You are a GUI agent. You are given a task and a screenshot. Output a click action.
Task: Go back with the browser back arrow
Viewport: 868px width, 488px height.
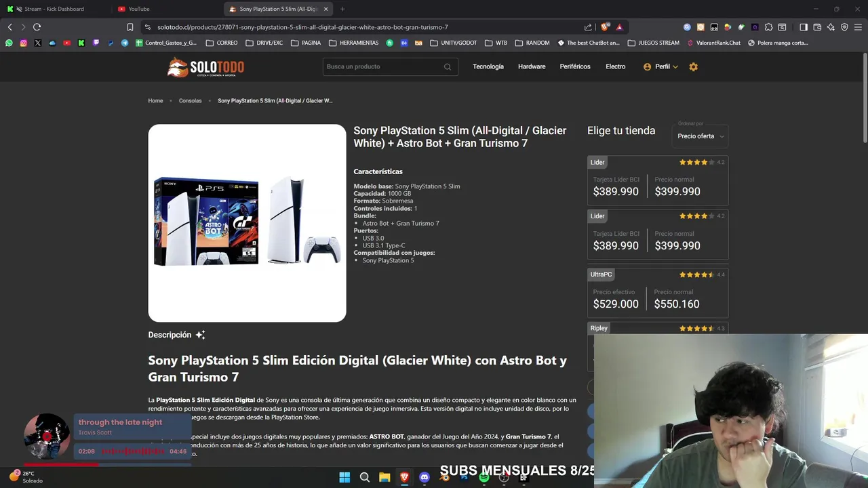tap(9, 27)
